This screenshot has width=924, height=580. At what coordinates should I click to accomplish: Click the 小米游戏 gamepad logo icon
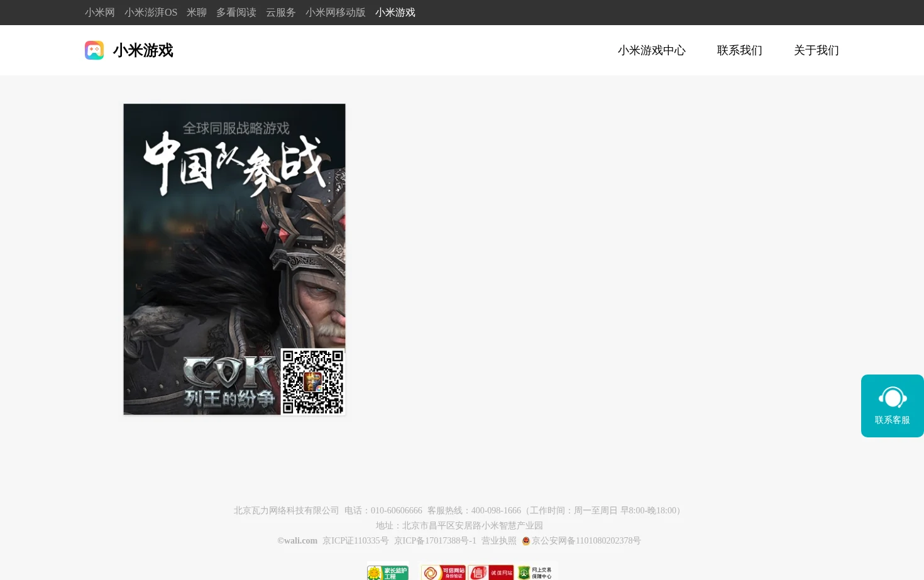(94, 50)
